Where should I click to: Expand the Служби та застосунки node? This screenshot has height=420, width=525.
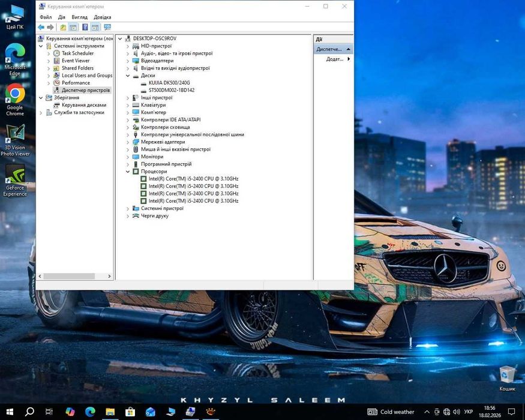point(41,113)
